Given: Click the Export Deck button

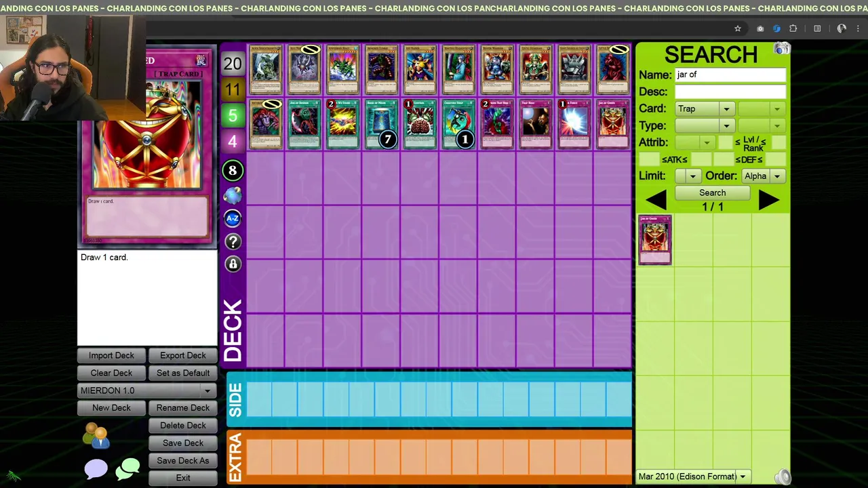Looking at the screenshot, I should [183, 355].
